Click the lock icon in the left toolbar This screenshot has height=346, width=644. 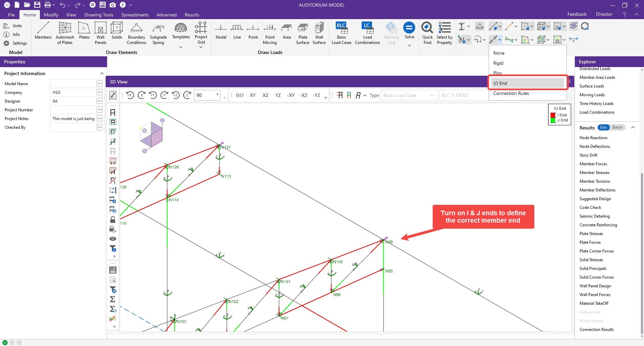pyautogui.click(x=113, y=220)
